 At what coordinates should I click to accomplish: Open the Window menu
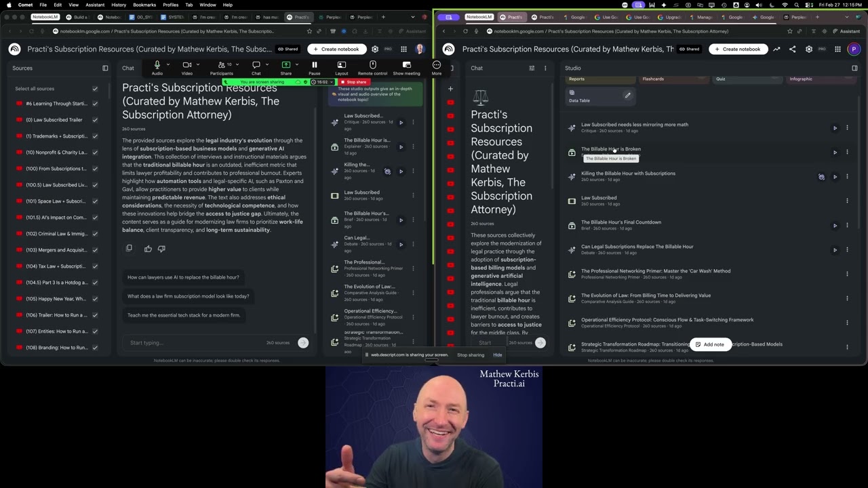(208, 5)
